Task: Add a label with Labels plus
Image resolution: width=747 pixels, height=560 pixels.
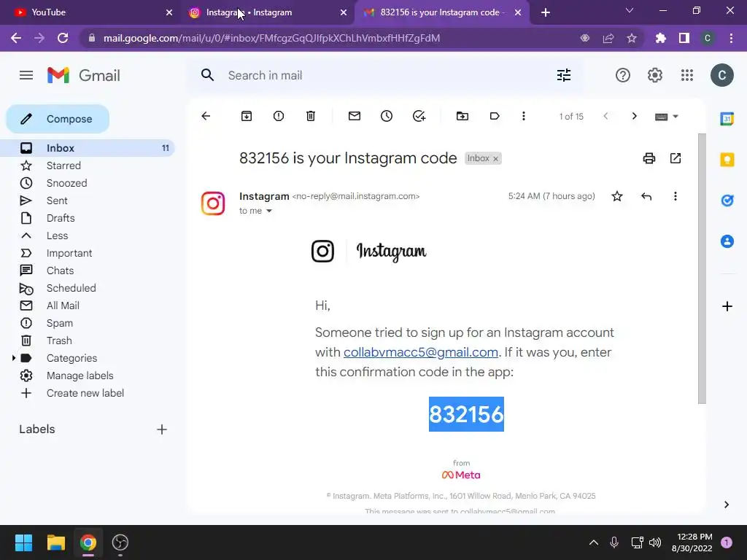Action: [x=162, y=429]
